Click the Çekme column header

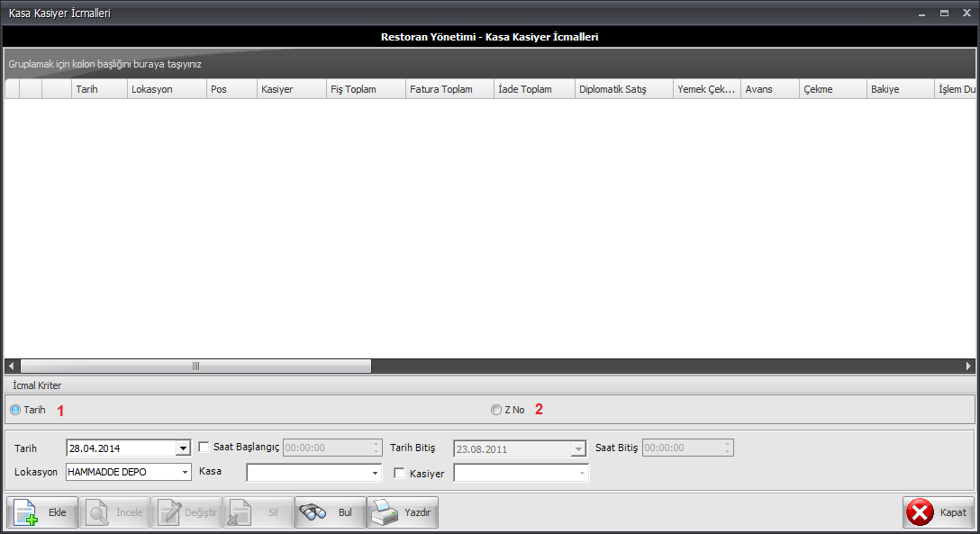point(833,89)
